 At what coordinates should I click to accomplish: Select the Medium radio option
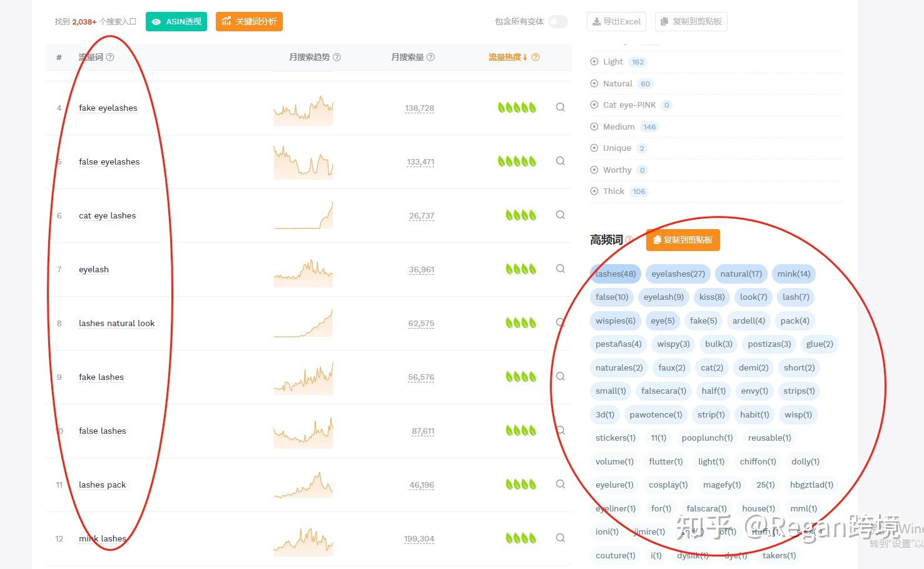(594, 126)
